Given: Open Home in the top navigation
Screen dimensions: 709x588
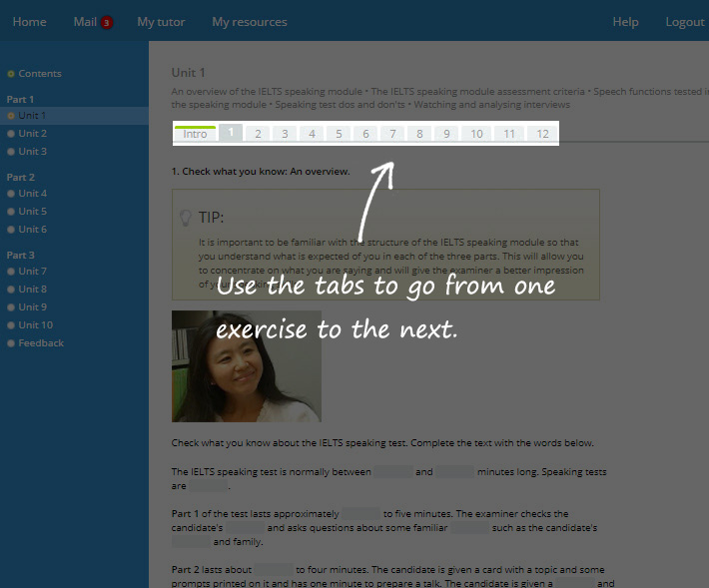Looking at the screenshot, I should click(x=29, y=22).
